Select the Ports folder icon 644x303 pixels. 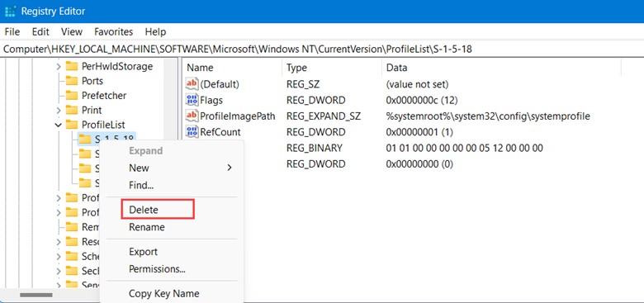pos(72,81)
